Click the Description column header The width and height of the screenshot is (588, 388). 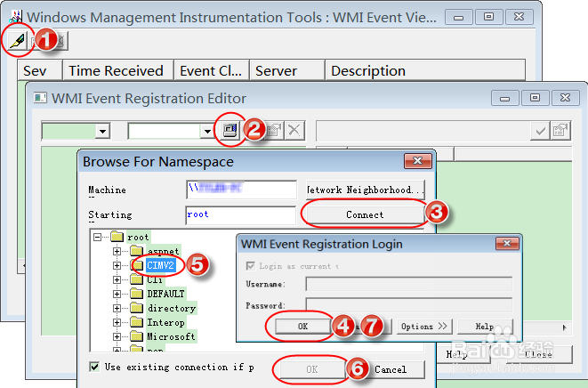pos(425,70)
